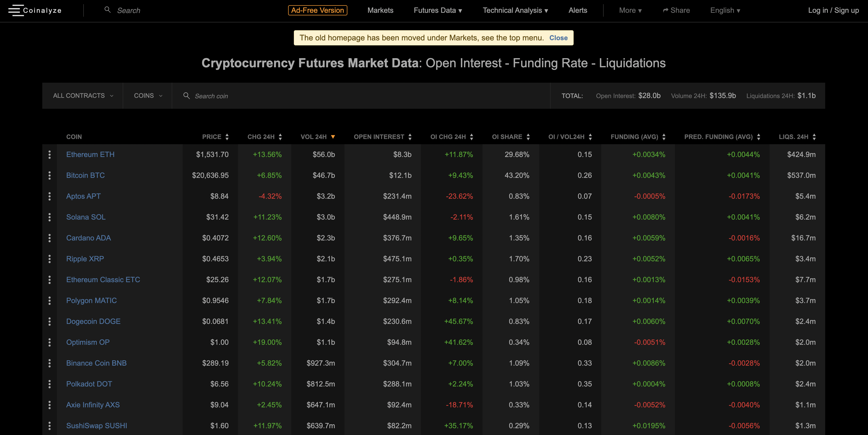
Task: Open row options for Polkadot DOT
Action: [x=50, y=384]
